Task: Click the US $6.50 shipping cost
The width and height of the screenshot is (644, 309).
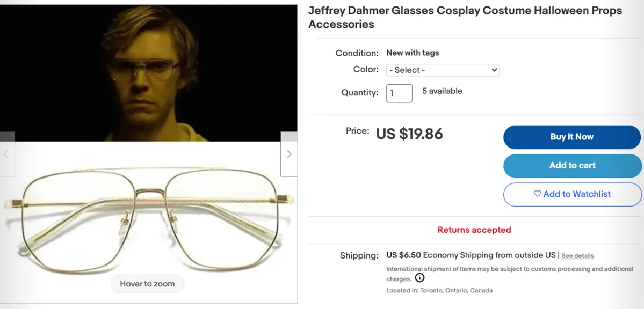Action: (x=403, y=255)
